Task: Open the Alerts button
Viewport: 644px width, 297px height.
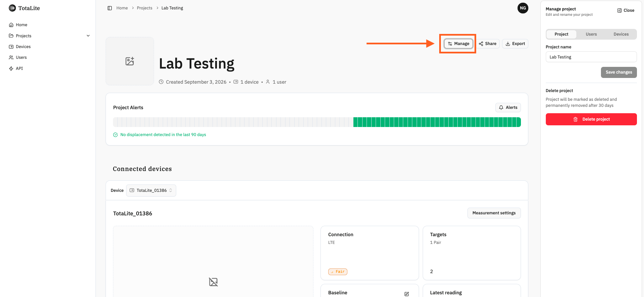Action: pos(508,108)
